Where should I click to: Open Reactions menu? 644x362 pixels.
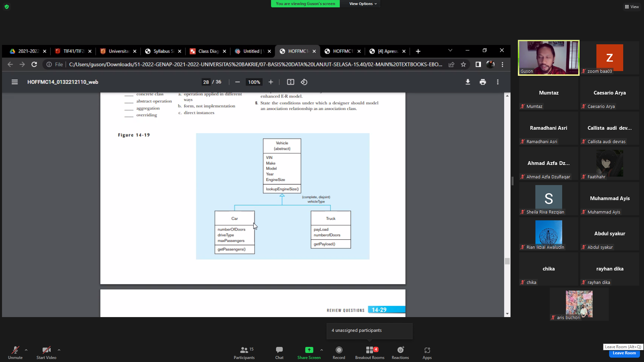400,353
